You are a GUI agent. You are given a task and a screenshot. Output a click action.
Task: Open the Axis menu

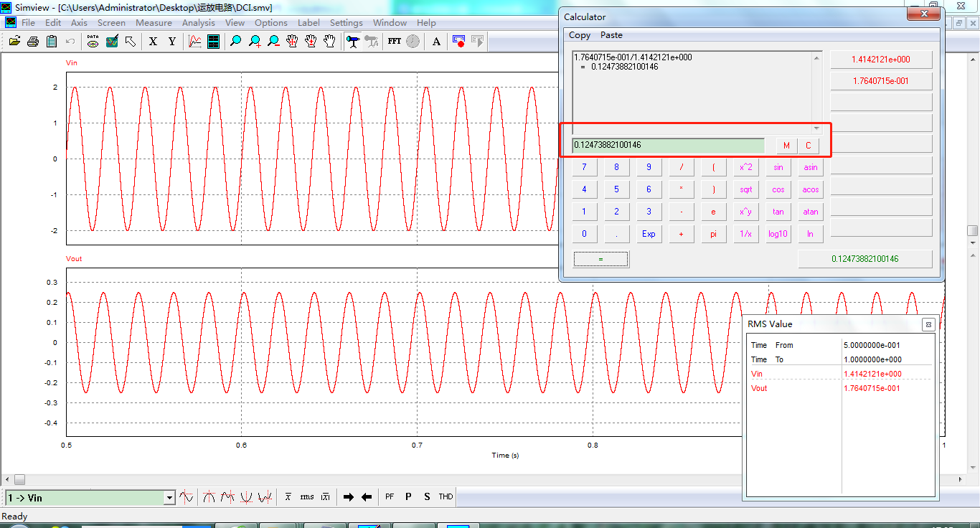pos(79,23)
